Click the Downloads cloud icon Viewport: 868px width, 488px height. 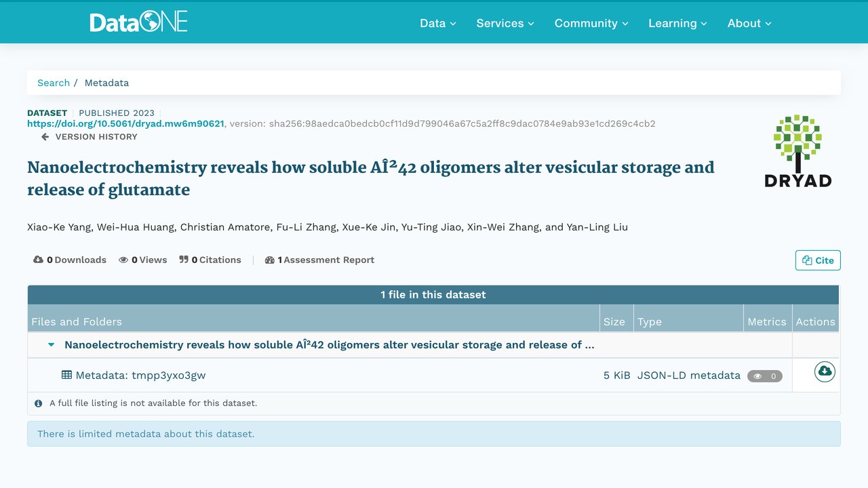(39, 260)
